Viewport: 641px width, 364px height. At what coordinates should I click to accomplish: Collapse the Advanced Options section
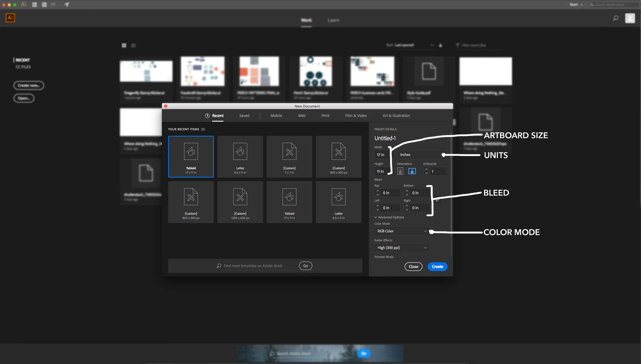point(389,217)
